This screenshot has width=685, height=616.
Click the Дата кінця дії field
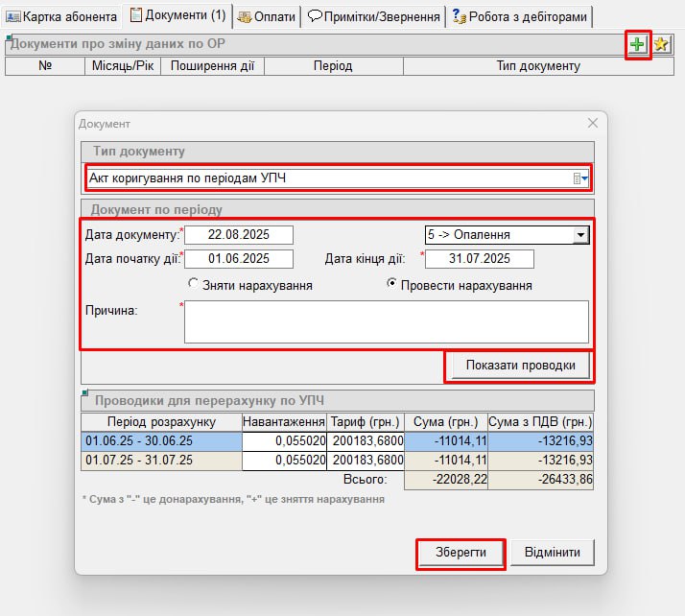479,258
